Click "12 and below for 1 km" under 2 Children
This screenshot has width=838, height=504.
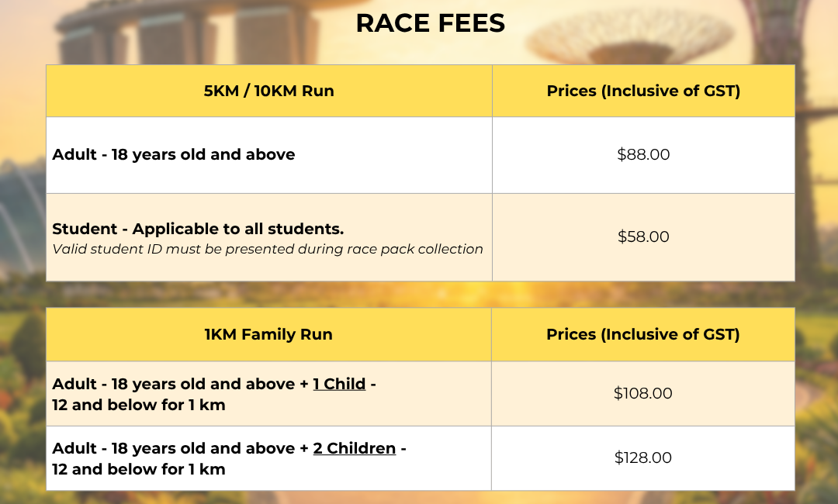click(138, 469)
